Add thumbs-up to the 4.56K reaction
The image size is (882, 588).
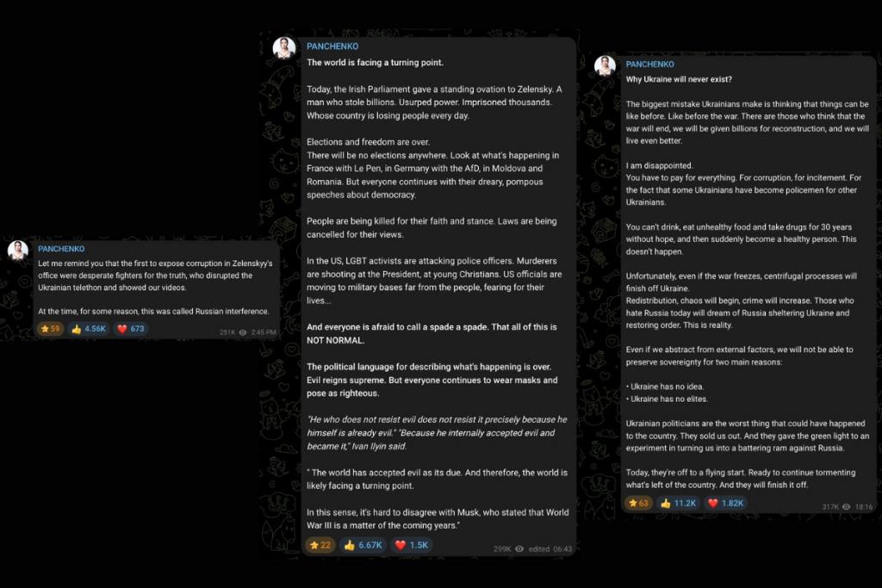tap(88, 329)
